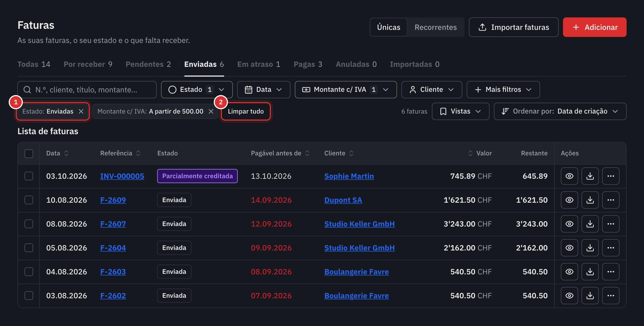Click Importar faturas button

click(x=513, y=27)
